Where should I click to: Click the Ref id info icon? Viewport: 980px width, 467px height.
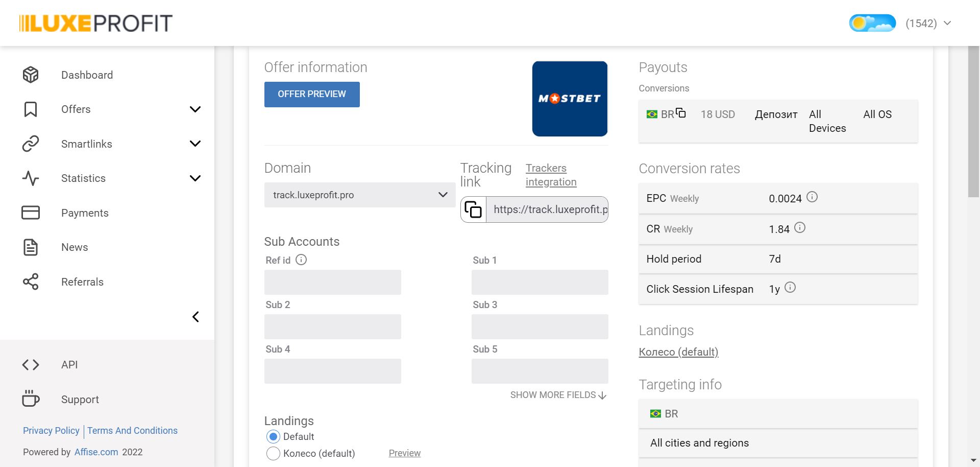tap(301, 260)
